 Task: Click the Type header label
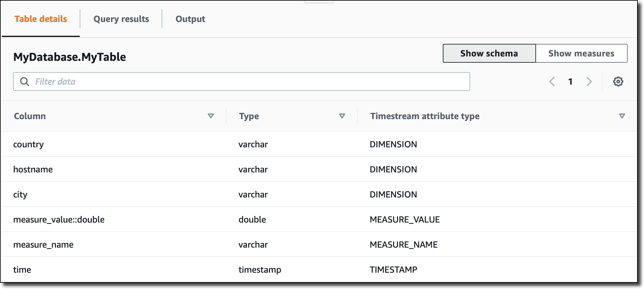[x=249, y=116]
